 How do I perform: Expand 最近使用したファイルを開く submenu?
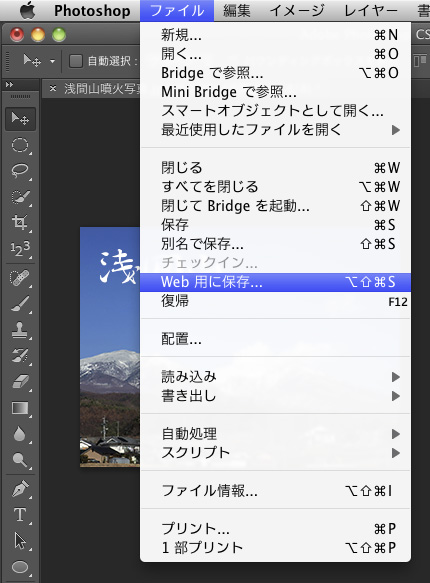point(275,130)
